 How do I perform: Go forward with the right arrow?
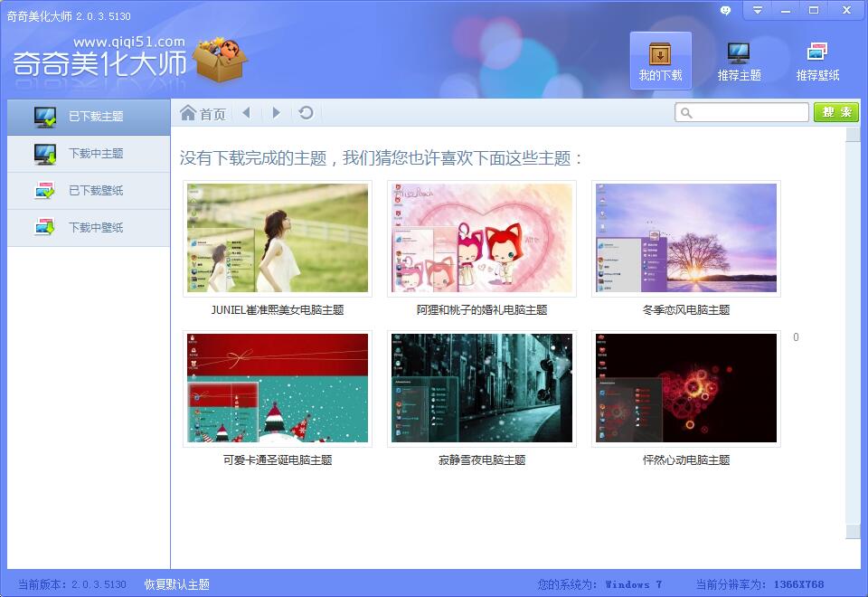coord(276,113)
